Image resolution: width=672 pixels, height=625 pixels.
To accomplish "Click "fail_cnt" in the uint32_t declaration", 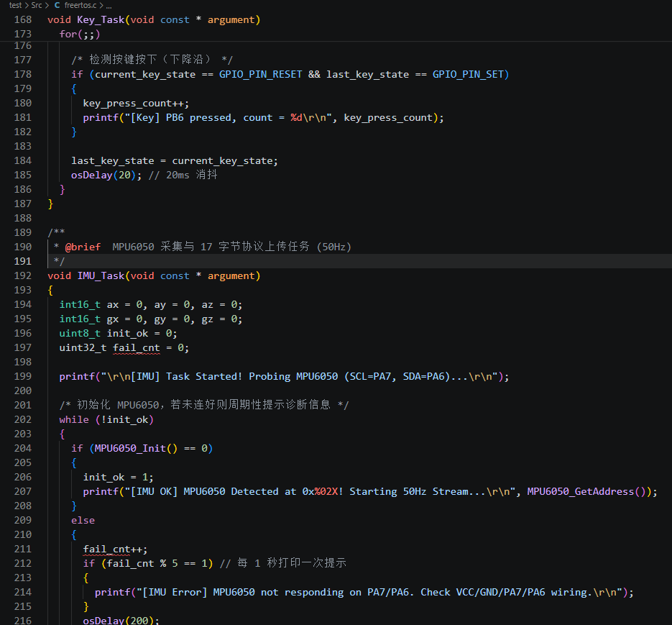I will click(x=137, y=348).
